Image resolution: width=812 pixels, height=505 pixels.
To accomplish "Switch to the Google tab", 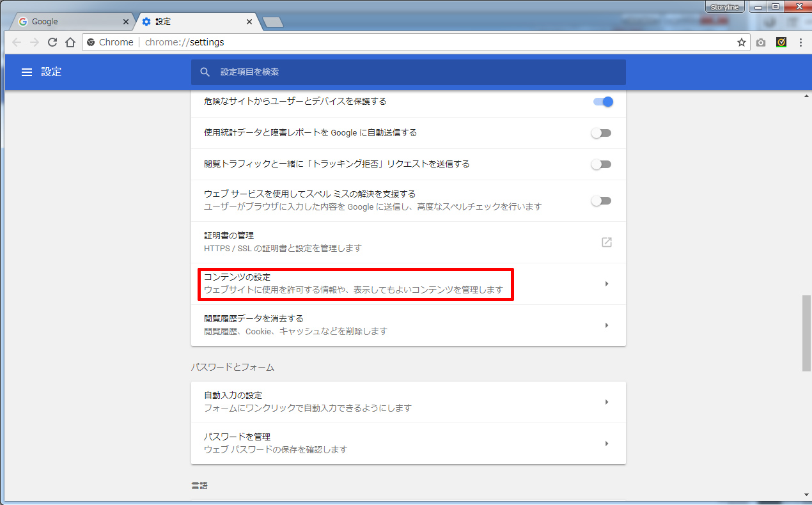I will point(70,22).
